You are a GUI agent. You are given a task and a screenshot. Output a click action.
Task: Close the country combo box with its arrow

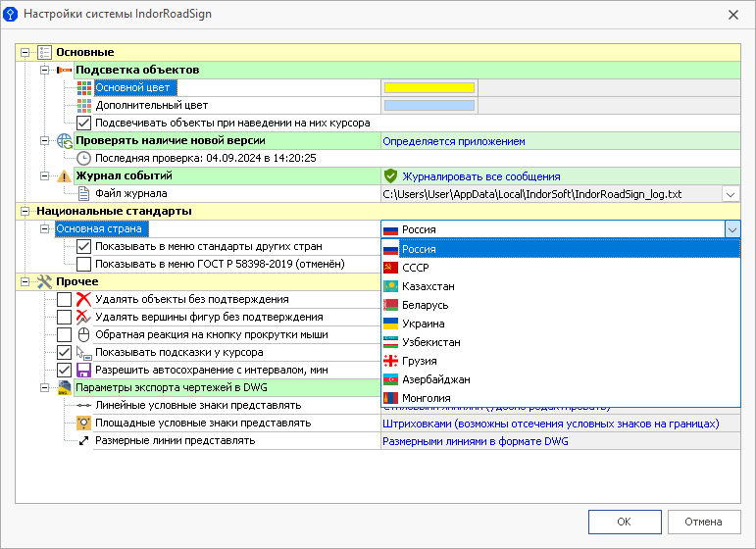[732, 229]
